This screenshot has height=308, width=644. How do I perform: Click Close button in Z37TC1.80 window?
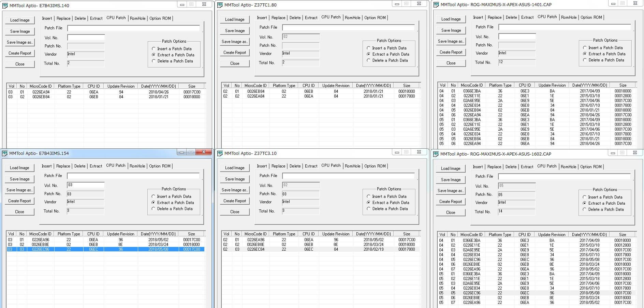(x=235, y=63)
